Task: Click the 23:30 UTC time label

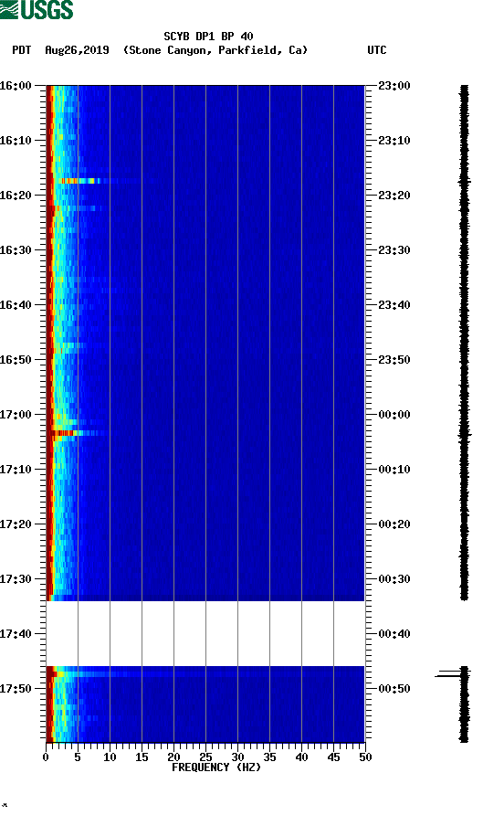Action: (394, 250)
